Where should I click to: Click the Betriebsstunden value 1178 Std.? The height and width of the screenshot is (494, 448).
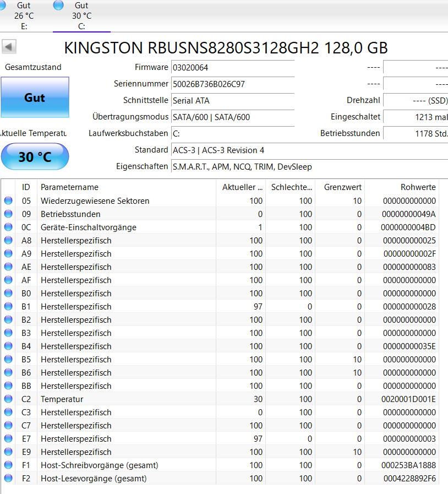pos(416,134)
